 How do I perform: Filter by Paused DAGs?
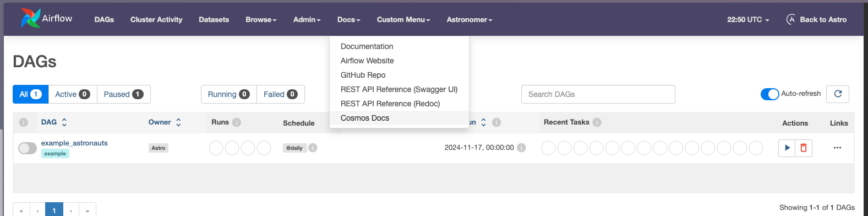tap(124, 94)
